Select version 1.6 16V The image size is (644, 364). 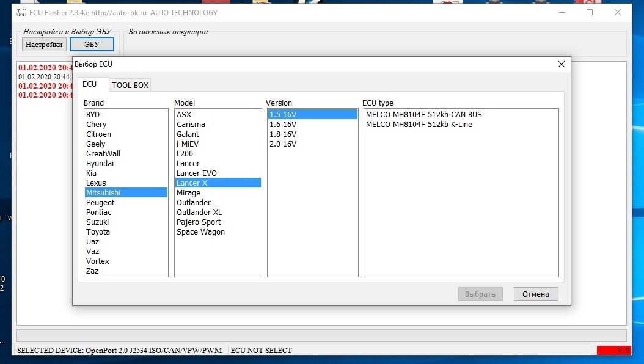click(283, 125)
